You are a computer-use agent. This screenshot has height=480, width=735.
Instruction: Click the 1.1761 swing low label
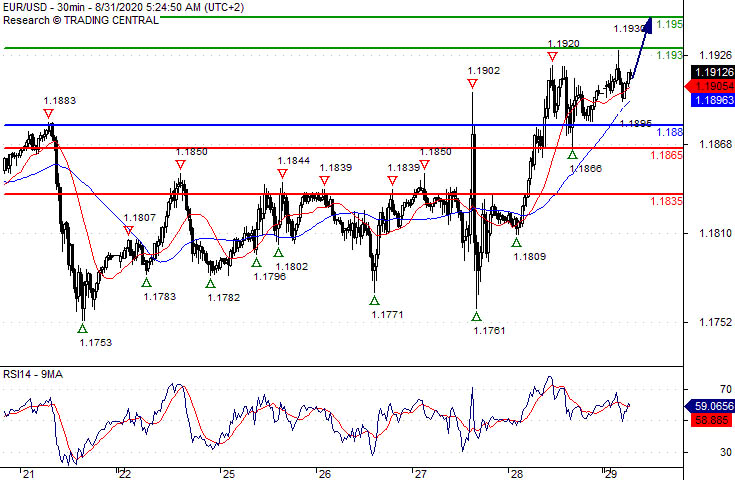coord(489,330)
